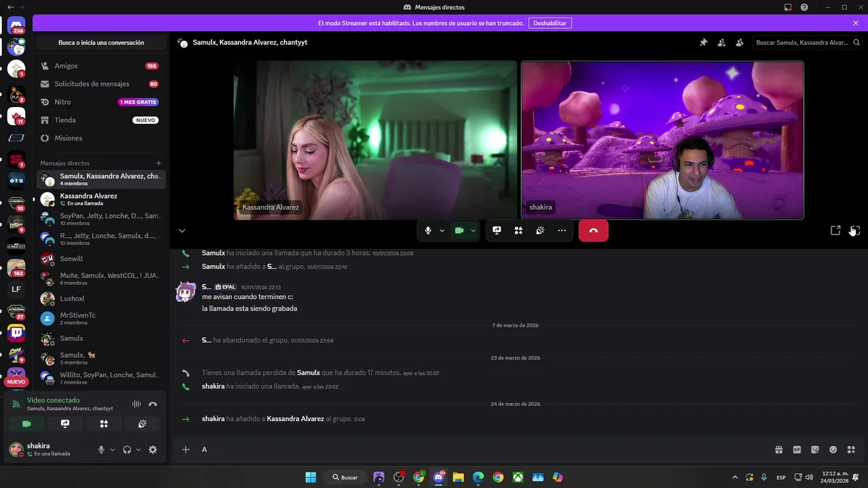Open the emoji picker
Screen dimensions: 868x488
click(833, 449)
